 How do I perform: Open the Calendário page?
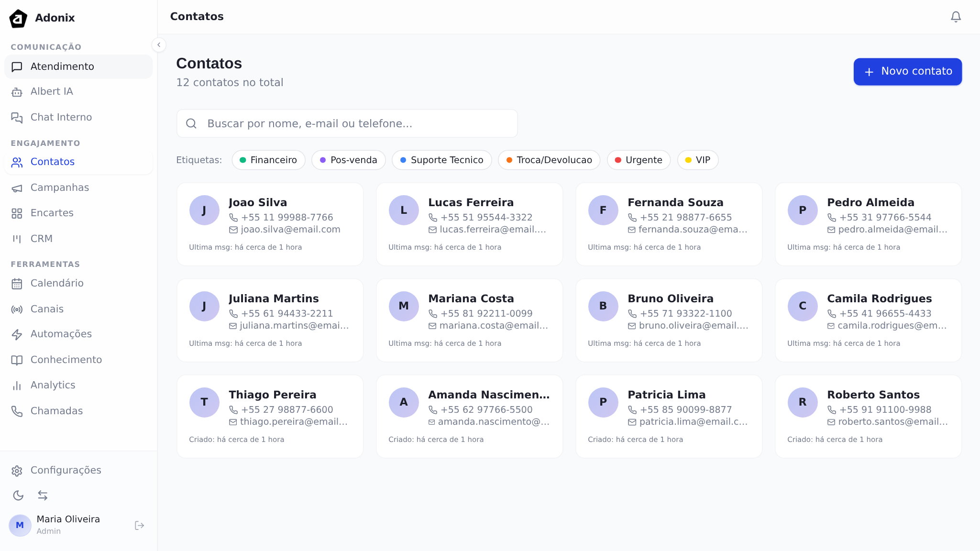[56, 283]
